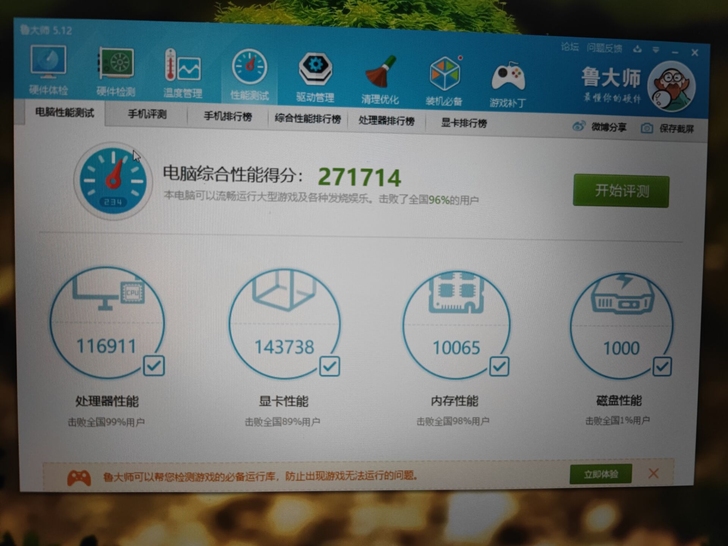This screenshot has width=728, height=546.
Task: Click the camera save-screenshot icon
Action: (647, 128)
